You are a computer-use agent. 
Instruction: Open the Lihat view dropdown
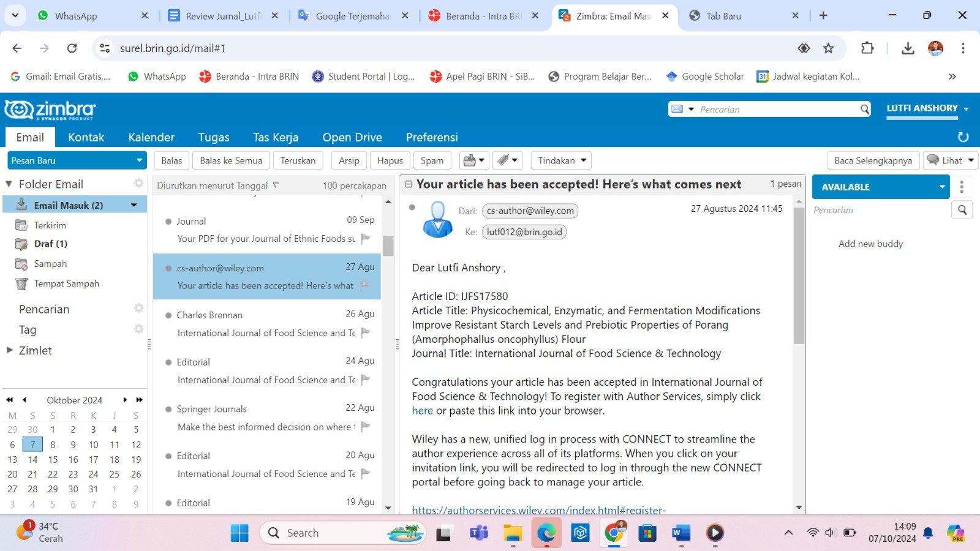[951, 160]
